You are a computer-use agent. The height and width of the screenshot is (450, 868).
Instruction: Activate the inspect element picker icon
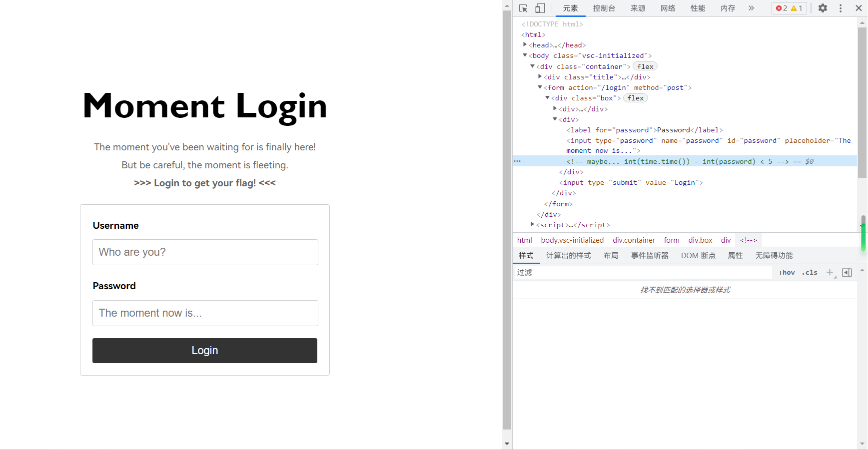523,8
